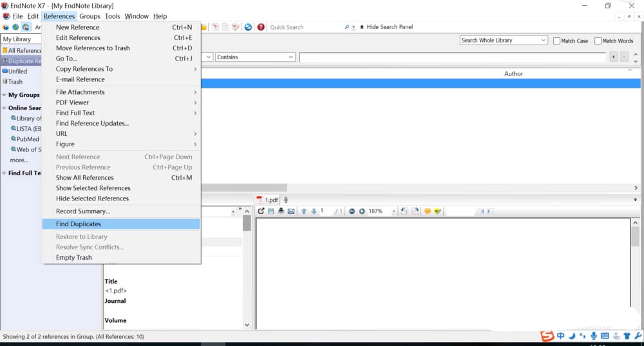This screenshot has width=644, height=346.
Task: Click the Author column header
Action: point(513,73)
